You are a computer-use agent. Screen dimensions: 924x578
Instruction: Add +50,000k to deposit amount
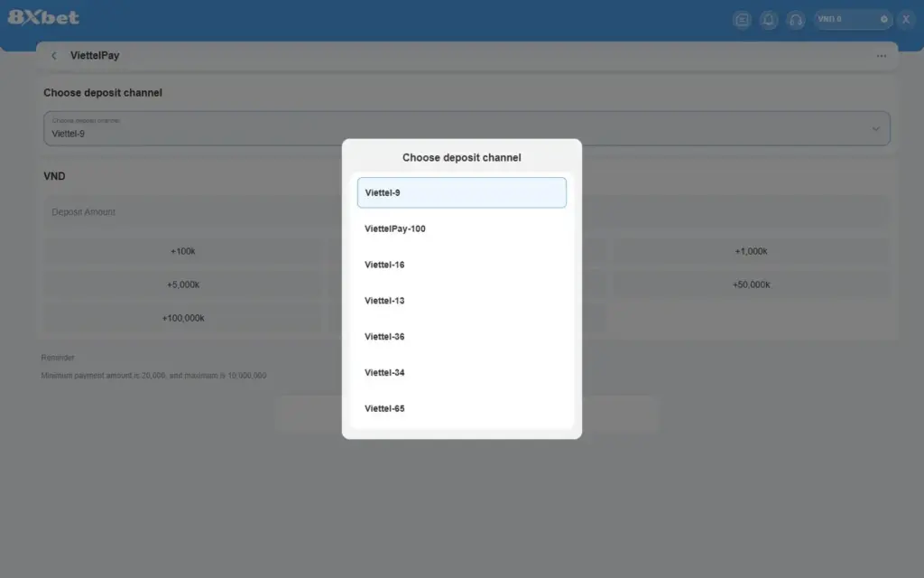coord(751,284)
